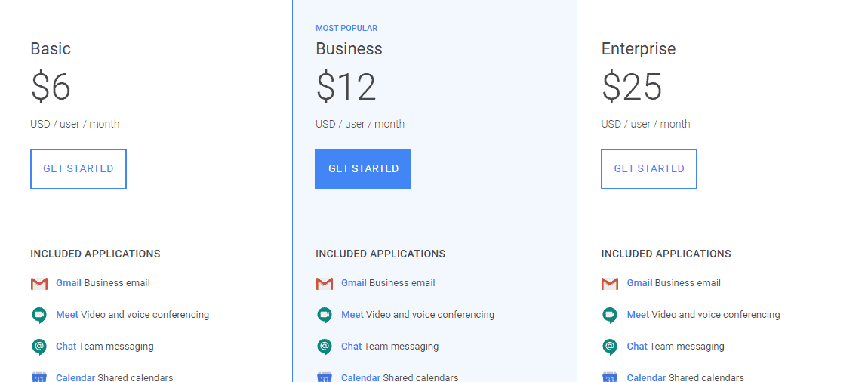The height and width of the screenshot is (382, 868).
Task: Open the Chat link under the Enterprise plan
Action: point(637,347)
